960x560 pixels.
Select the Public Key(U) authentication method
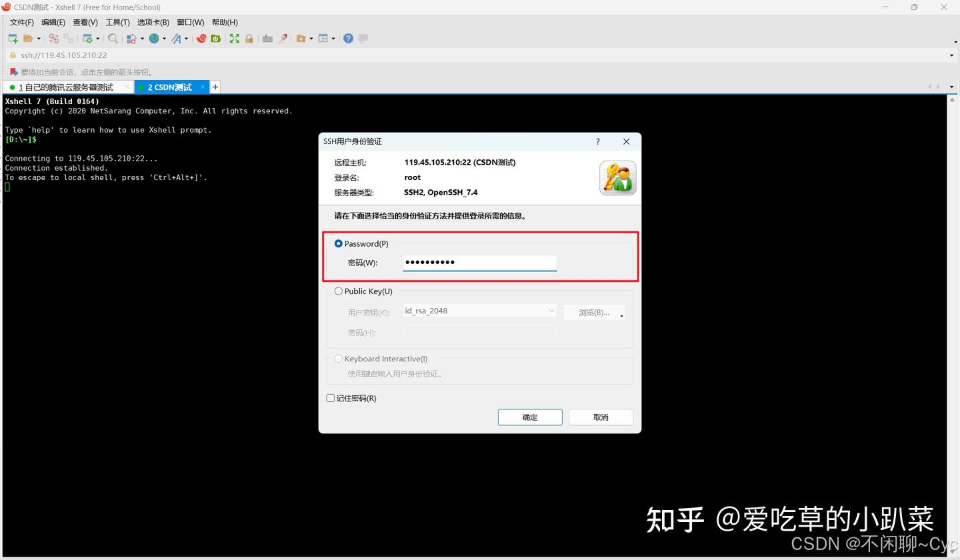[x=339, y=291]
